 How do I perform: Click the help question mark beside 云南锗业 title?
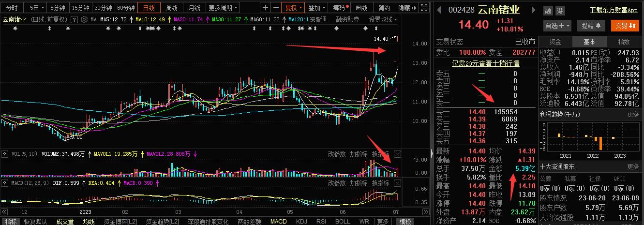(74, 19)
